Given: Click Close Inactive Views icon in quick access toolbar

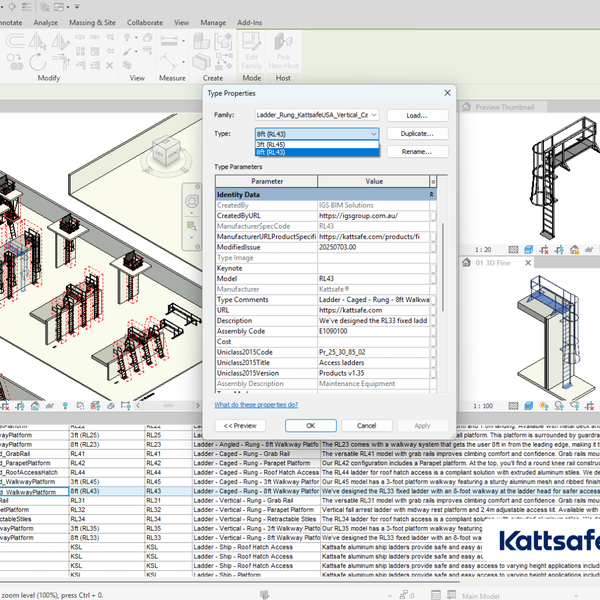Looking at the screenshot, I should point(46,7).
